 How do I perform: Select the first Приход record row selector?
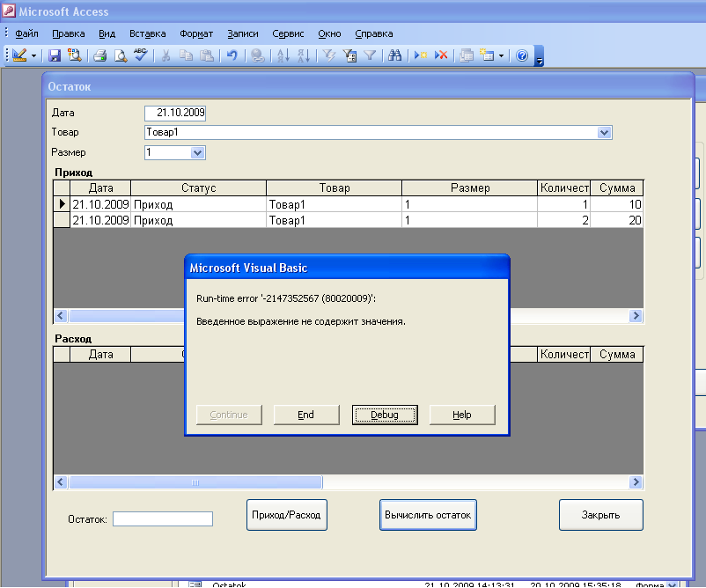click(x=62, y=204)
